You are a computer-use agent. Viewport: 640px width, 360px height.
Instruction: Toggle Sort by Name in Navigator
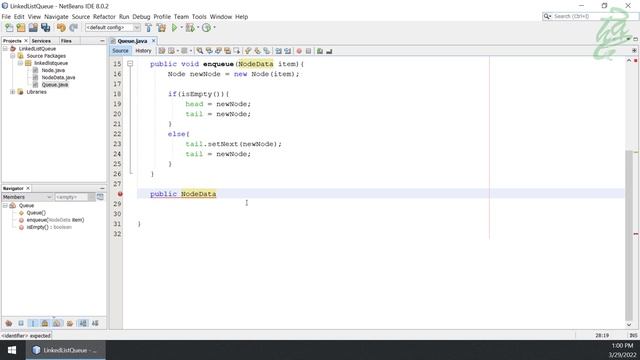83,323
